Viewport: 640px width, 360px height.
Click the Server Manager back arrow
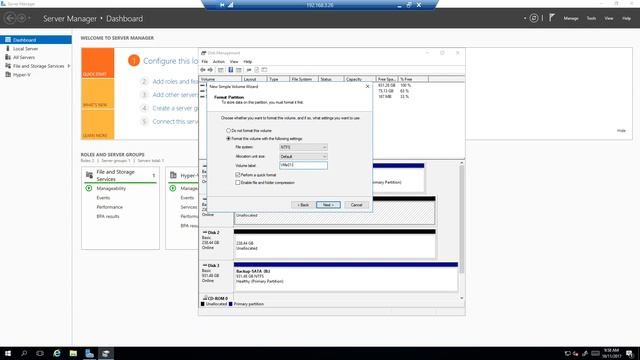tap(10, 18)
